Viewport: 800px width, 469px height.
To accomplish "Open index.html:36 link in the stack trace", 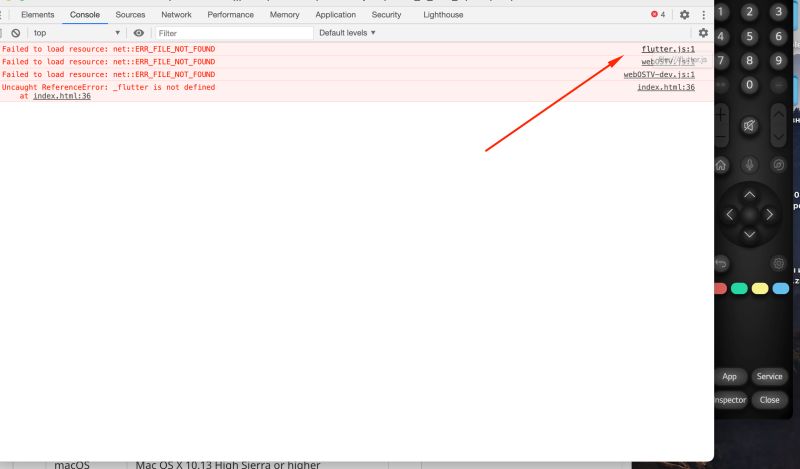I will 62,96.
